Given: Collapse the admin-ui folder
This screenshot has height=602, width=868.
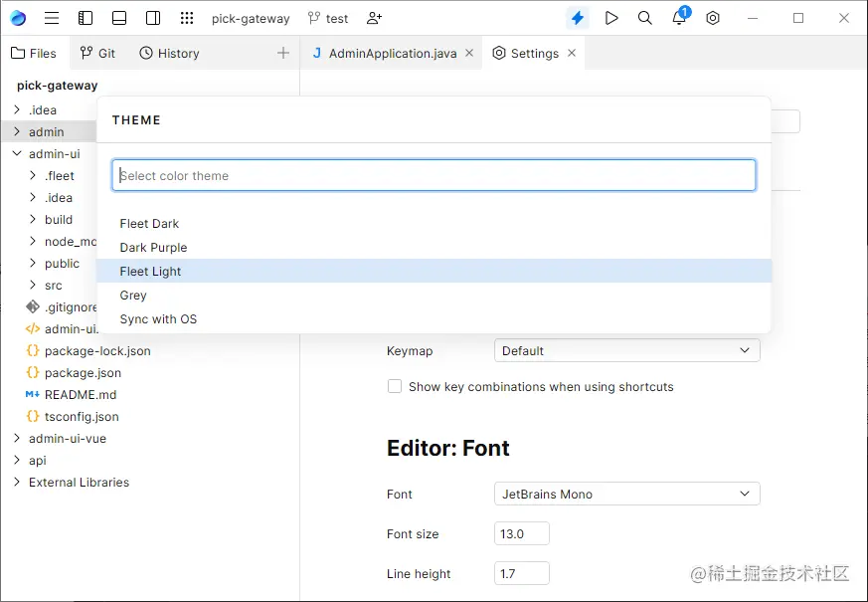Looking at the screenshot, I should [17, 153].
